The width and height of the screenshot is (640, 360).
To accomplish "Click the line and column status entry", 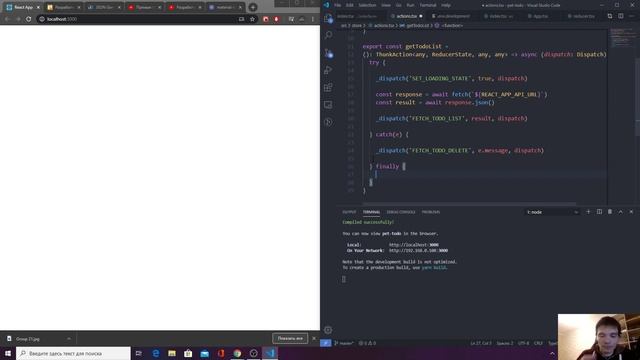I will click(481, 343).
